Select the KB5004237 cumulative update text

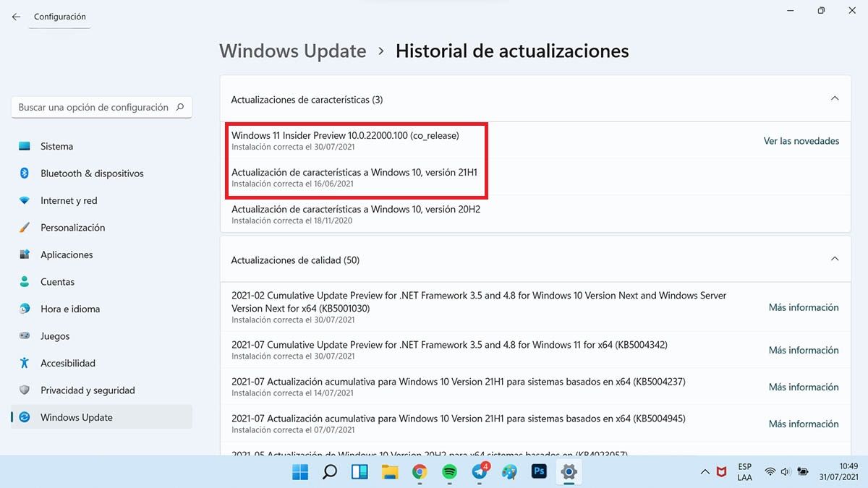tap(459, 381)
